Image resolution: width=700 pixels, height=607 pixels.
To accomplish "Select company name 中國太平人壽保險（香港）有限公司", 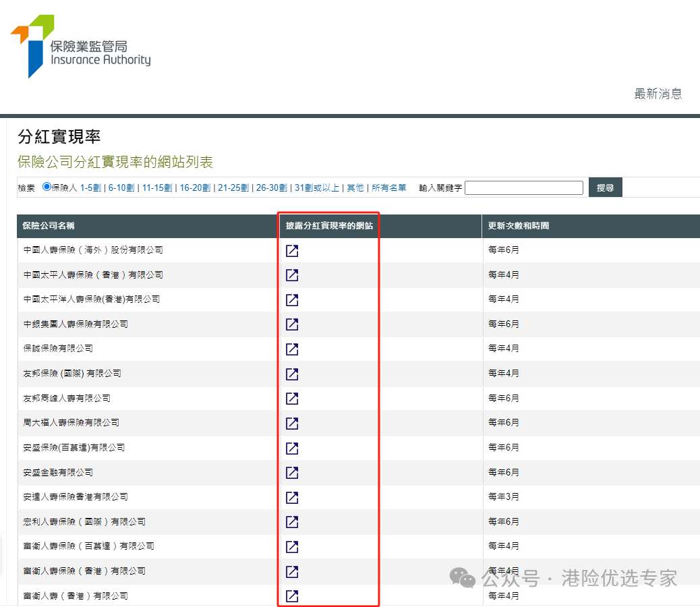I will pyautogui.click(x=93, y=275).
